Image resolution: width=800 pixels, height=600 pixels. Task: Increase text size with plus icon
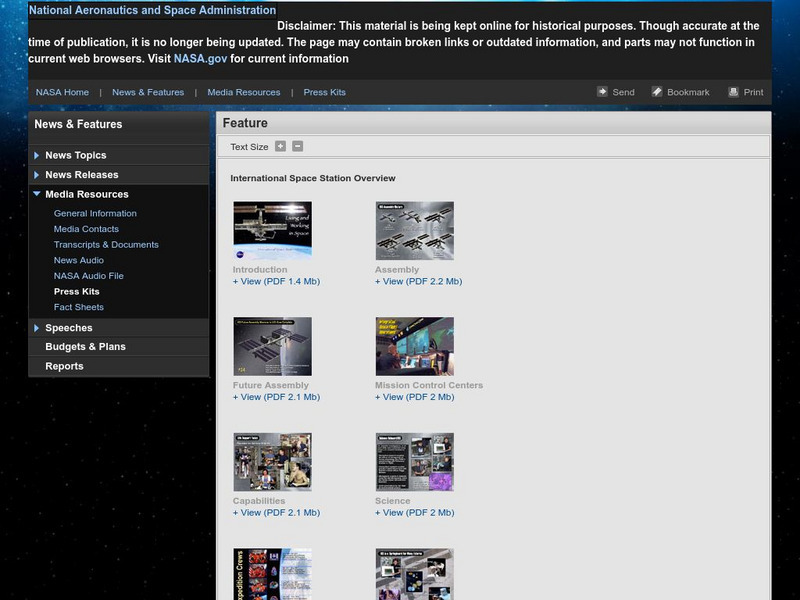coord(281,146)
